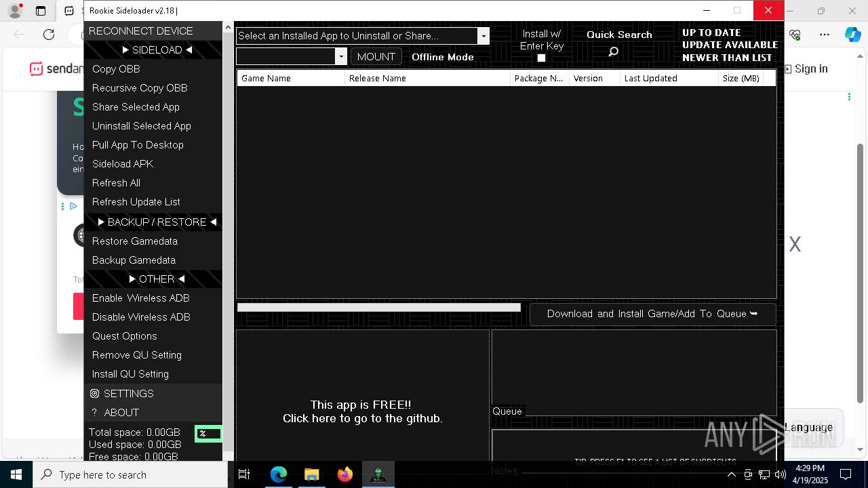Sort by Release Name column

point(427,78)
